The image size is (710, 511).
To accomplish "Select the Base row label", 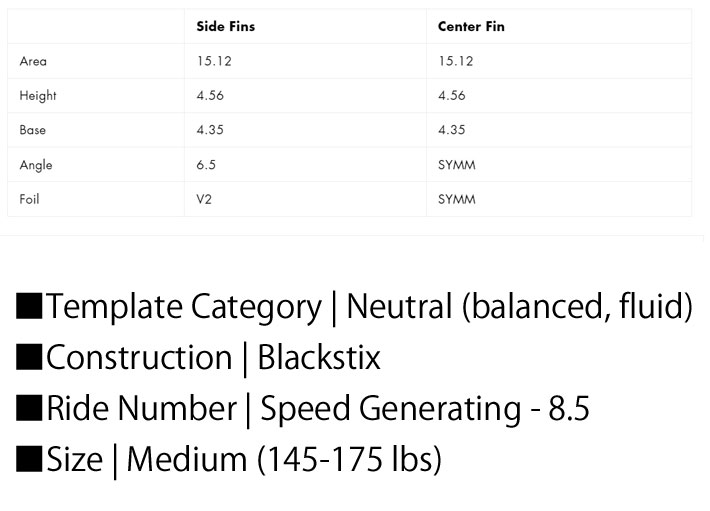I will point(33,130).
